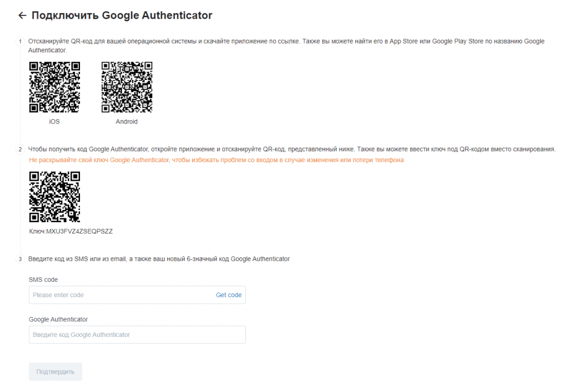Click the iOS QR code image
This screenshot has height=392, width=565.
coord(55,87)
